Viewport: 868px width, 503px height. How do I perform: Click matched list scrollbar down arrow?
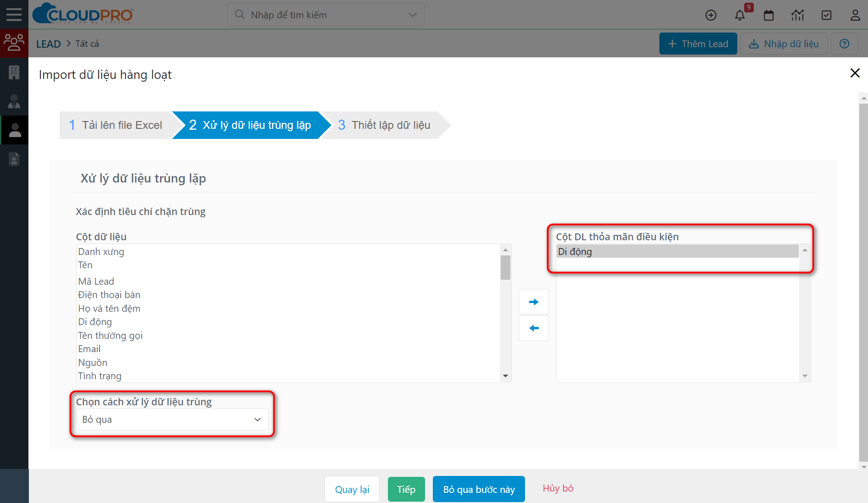805,376
